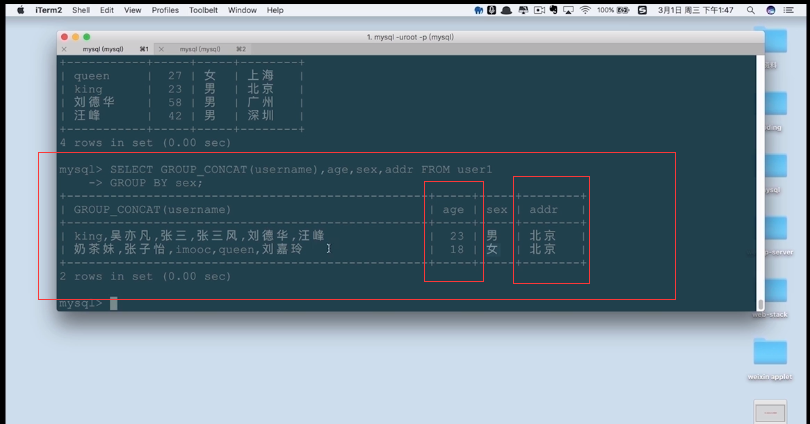Open the desktop thumbnail file at bottom right
810x424 pixels.
coord(770,412)
